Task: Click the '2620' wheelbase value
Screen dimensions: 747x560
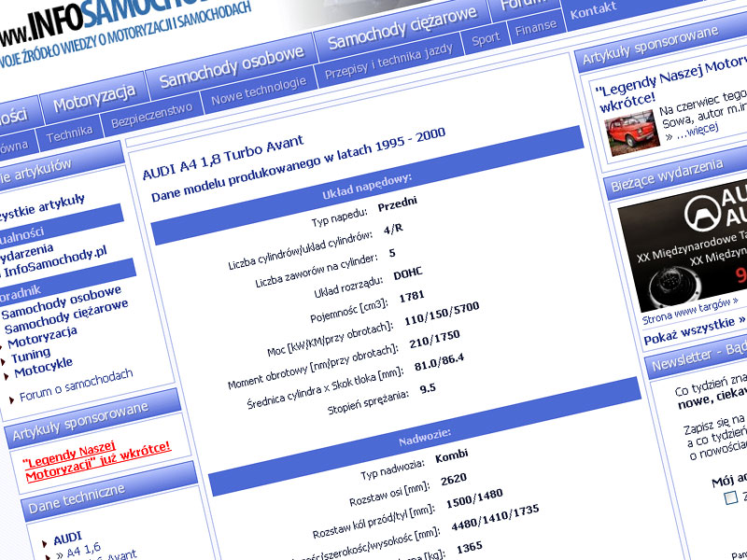Action: point(454,479)
